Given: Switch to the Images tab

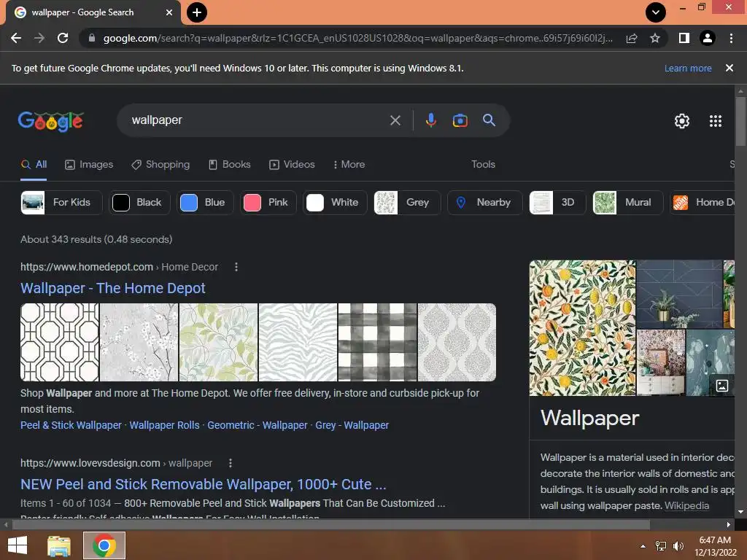Looking at the screenshot, I should click(89, 164).
